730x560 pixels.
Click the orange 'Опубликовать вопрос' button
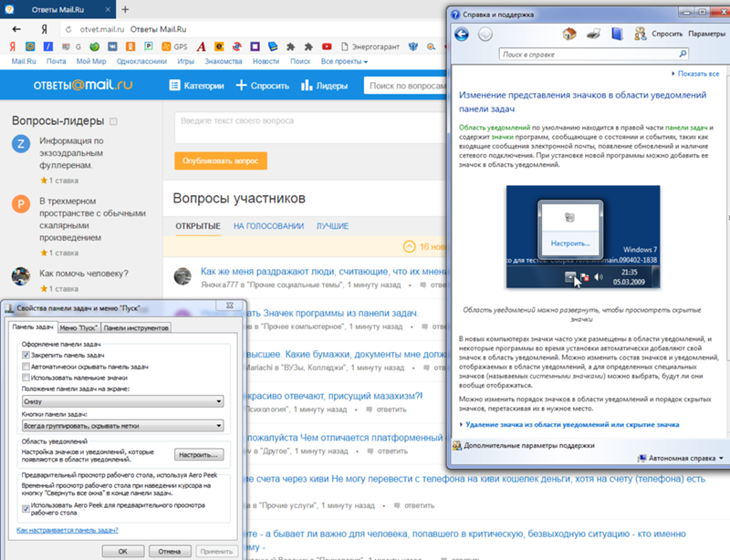coord(221,161)
